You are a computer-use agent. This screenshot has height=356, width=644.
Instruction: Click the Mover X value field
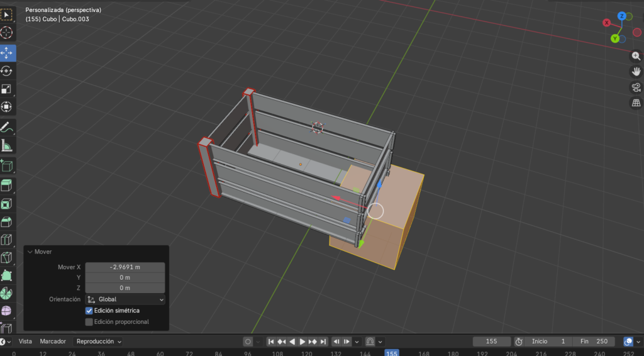(125, 267)
